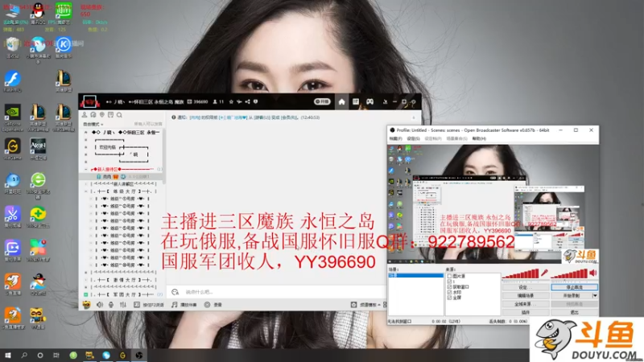Open the 自由模式 speaking mode dropdown
Screen dimensions: 644x362
(93, 124)
